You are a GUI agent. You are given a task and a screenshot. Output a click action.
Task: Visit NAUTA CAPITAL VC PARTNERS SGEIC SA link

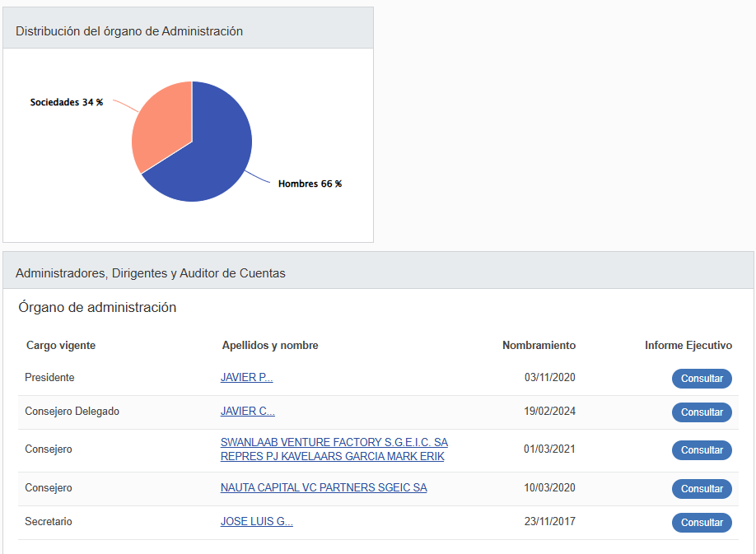tap(324, 488)
